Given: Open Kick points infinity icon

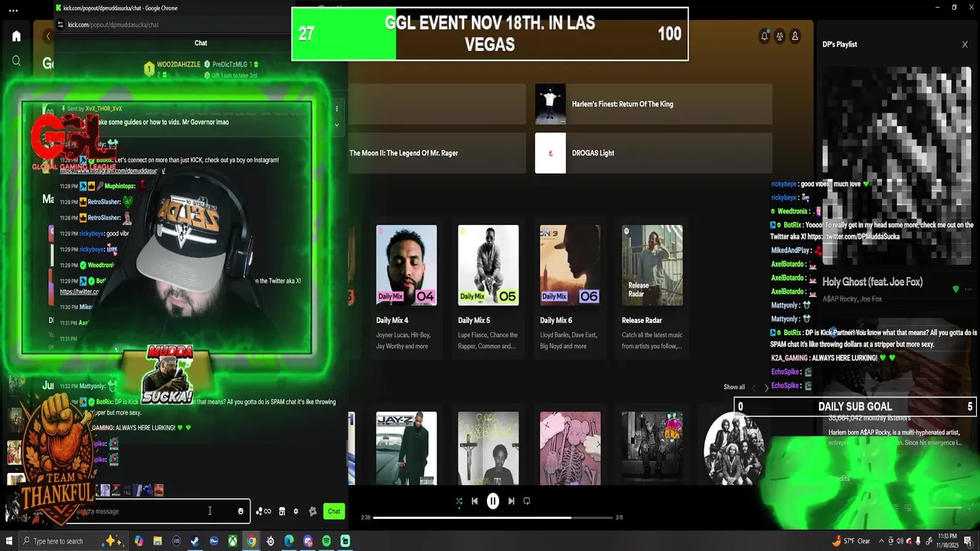Looking at the screenshot, I should 263,511.
